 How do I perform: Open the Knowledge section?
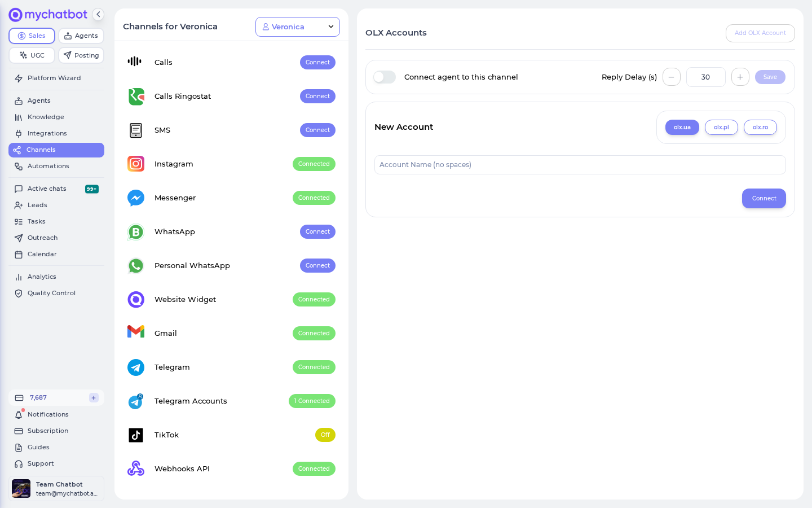(56, 117)
